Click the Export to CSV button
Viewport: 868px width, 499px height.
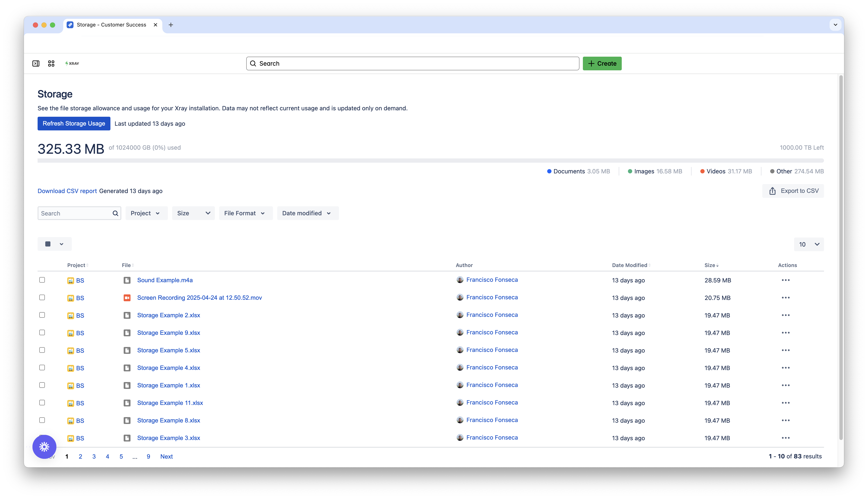pos(793,191)
